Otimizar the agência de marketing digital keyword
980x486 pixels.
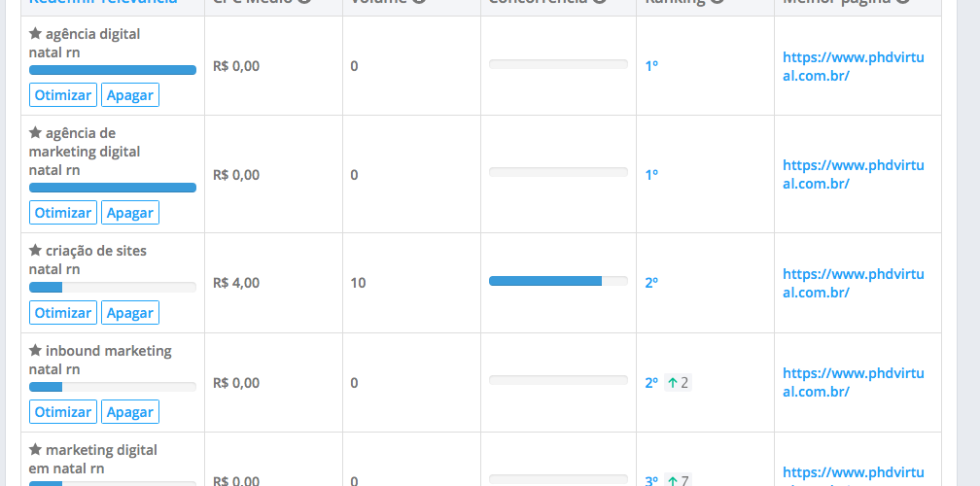[63, 213]
